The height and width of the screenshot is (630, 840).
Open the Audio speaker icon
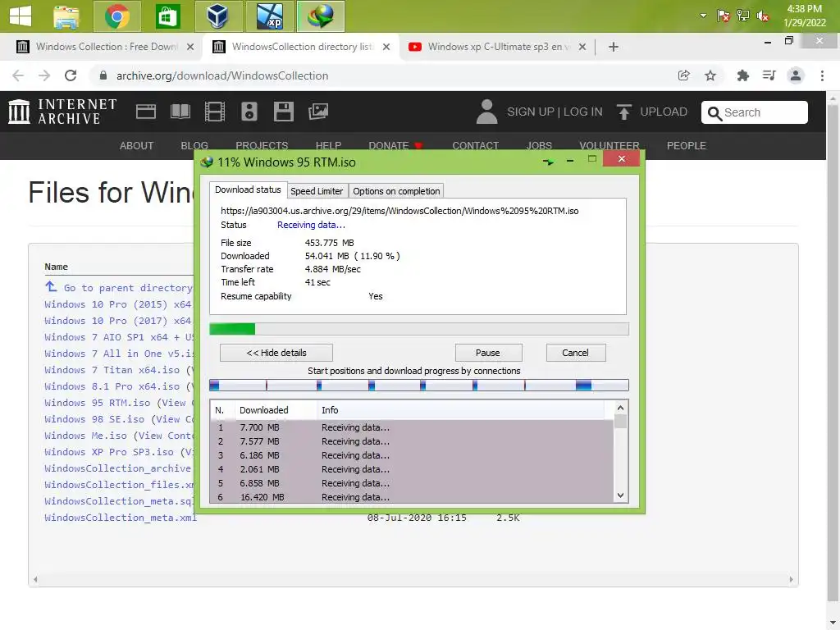tap(249, 112)
